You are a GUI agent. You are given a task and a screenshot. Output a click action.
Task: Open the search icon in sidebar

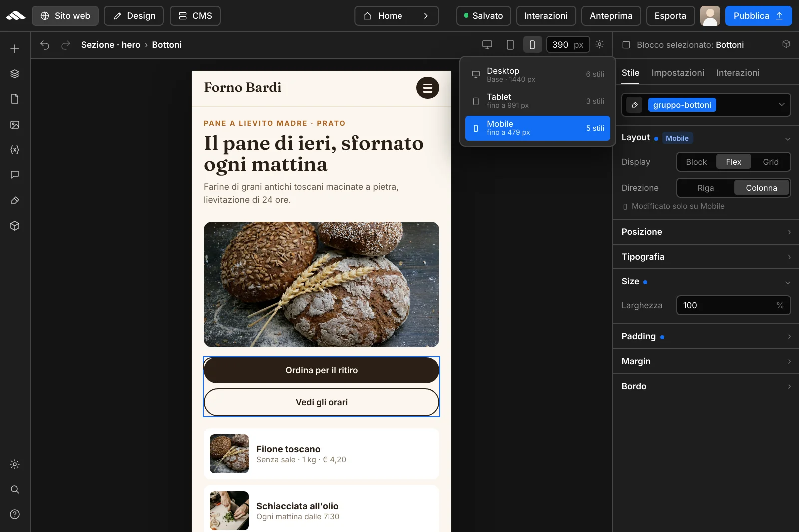(x=15, y=489)
